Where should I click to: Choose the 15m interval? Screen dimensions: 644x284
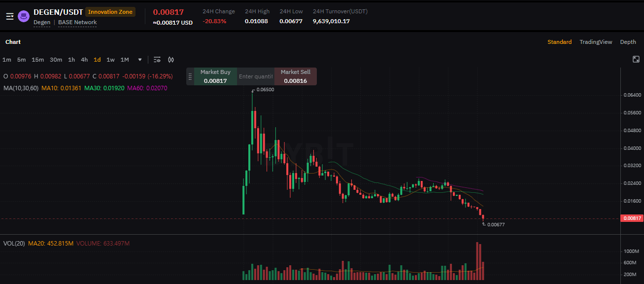point(38,60)
